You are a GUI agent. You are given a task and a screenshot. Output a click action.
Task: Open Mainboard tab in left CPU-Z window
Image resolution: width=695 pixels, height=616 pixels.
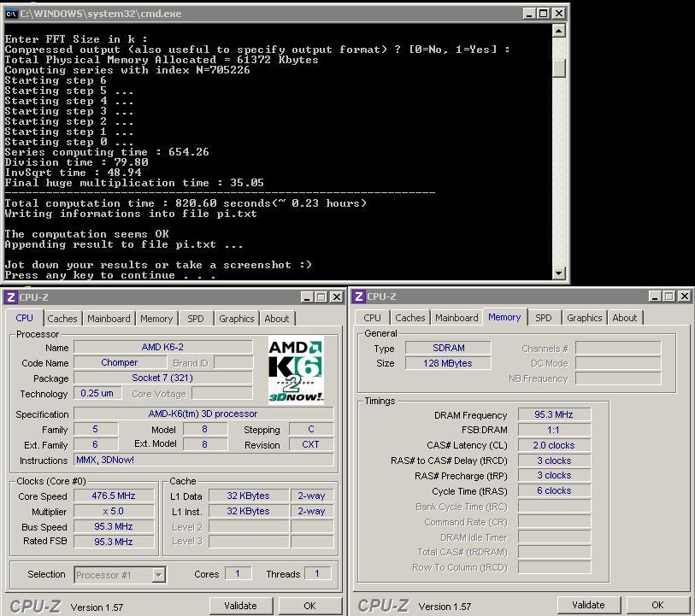[109, 319]
